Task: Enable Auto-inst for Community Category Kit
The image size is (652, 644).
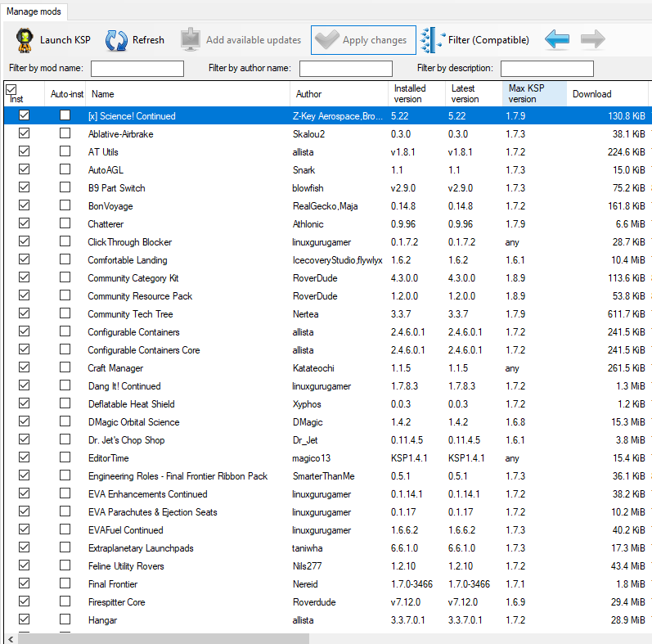Action: click(x=65, y=277)
